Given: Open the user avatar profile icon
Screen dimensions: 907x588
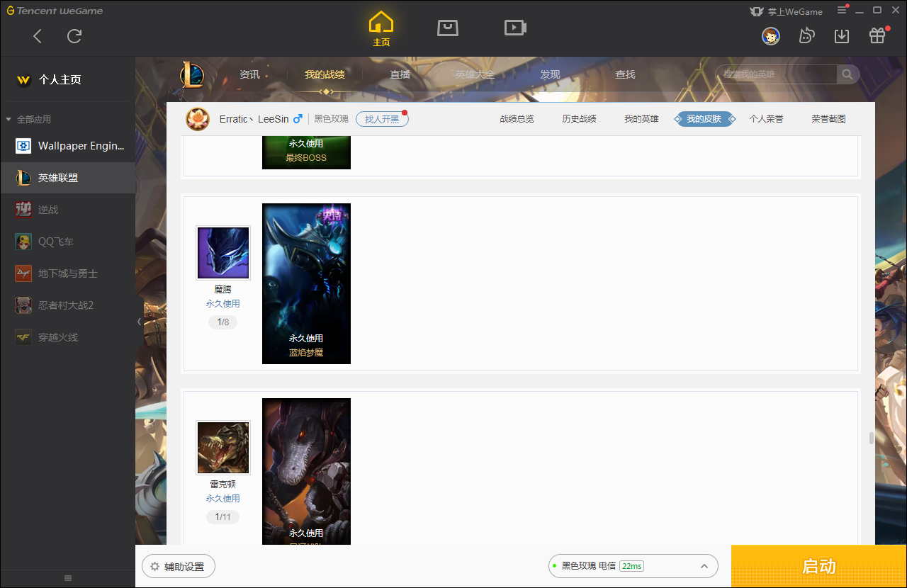Looking at the screenshot, I should (771, 36).
